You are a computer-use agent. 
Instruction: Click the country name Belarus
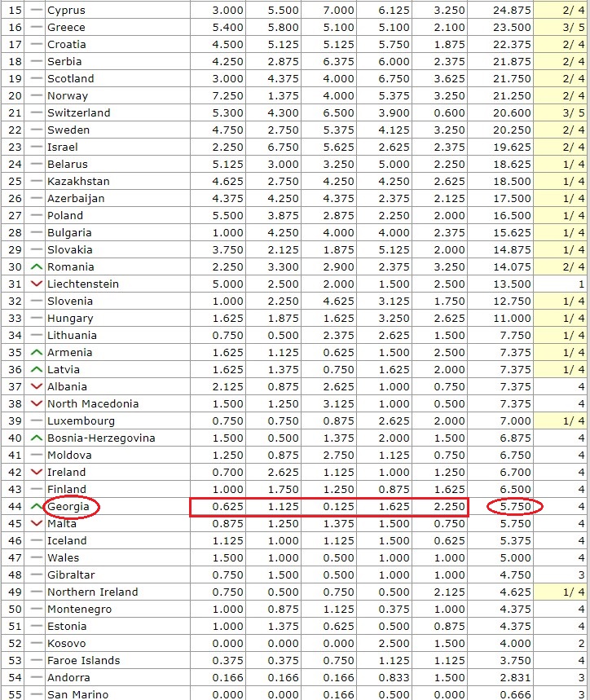[x=68, y=165]
